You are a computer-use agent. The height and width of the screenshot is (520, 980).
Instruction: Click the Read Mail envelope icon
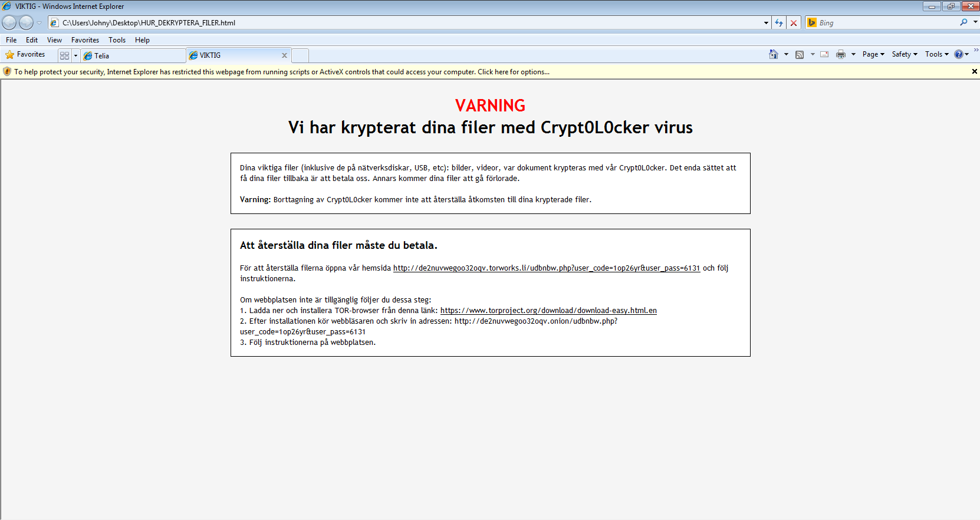pos(824,54)
